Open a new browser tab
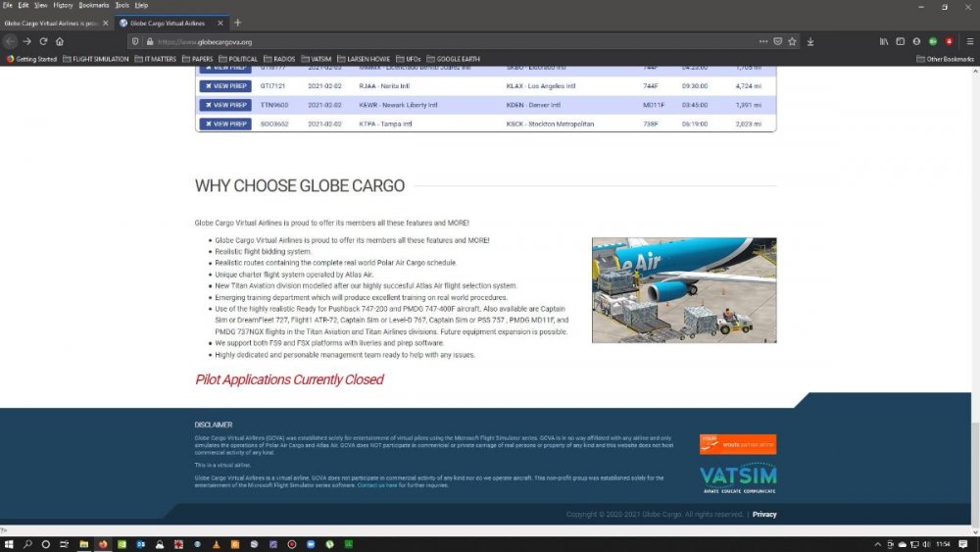This screenshot has width=980, height=552. [x=237, y=23]
